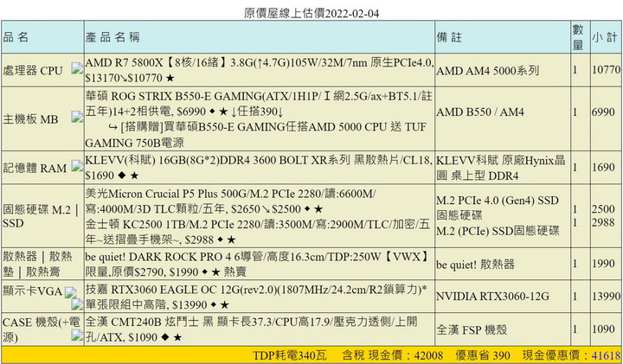Click broken image icon in CASE 機殼 row
The width and height of the screenshot is (623, 364).
point(78,335)
